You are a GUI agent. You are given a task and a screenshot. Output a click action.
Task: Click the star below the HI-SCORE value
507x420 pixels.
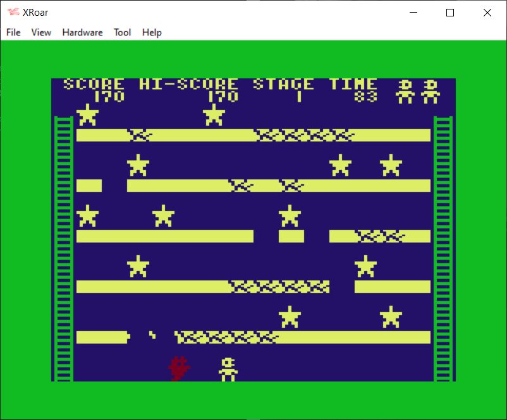click(x=214, y=115)
